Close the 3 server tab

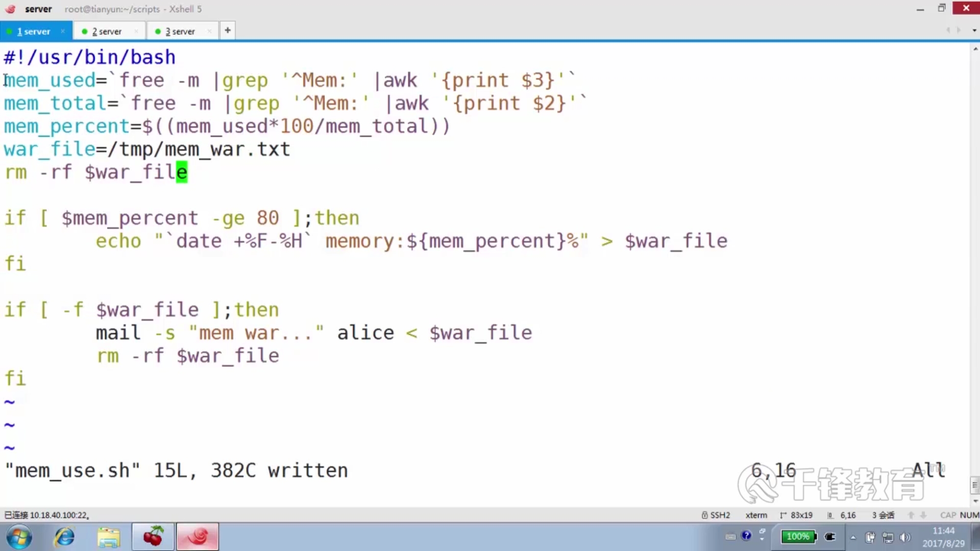(x=209, y=31)
